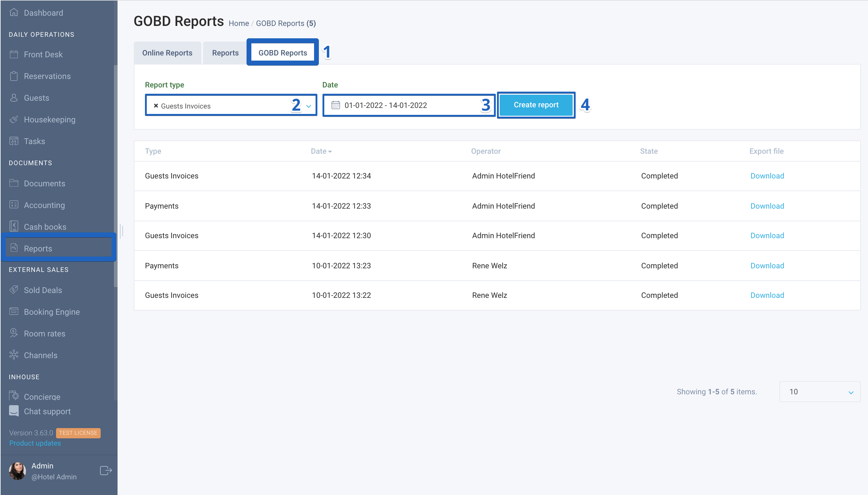Clear the Guests Invoices selection with the x
The width and height of the screenshot is (868, 495).
pos(156,106)
